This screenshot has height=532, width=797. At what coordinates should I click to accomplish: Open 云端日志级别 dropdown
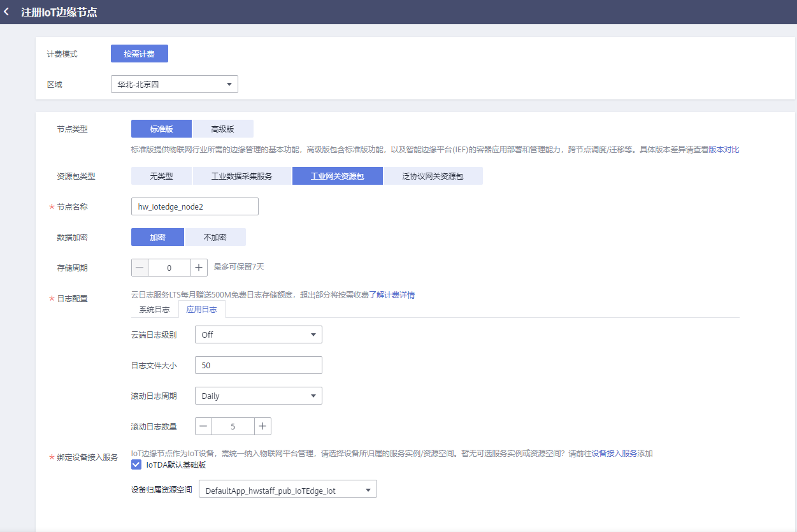coord(259,334)
